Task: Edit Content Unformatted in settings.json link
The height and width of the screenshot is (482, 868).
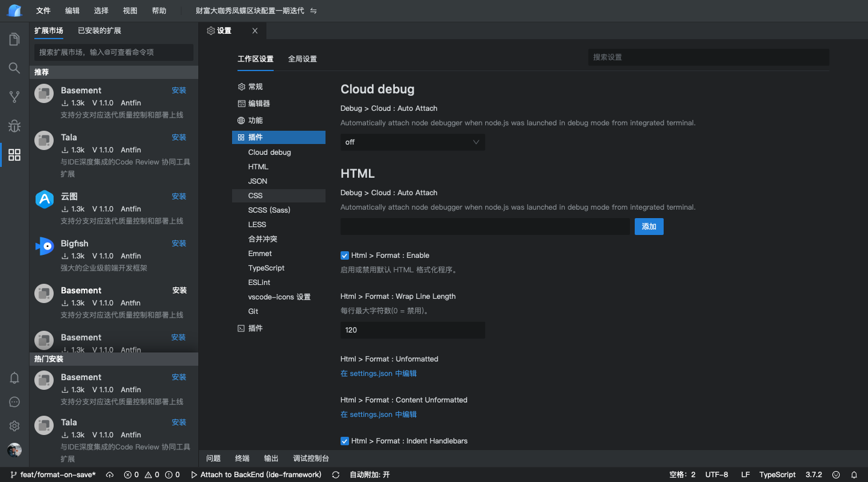Action: tap(379, 415)
